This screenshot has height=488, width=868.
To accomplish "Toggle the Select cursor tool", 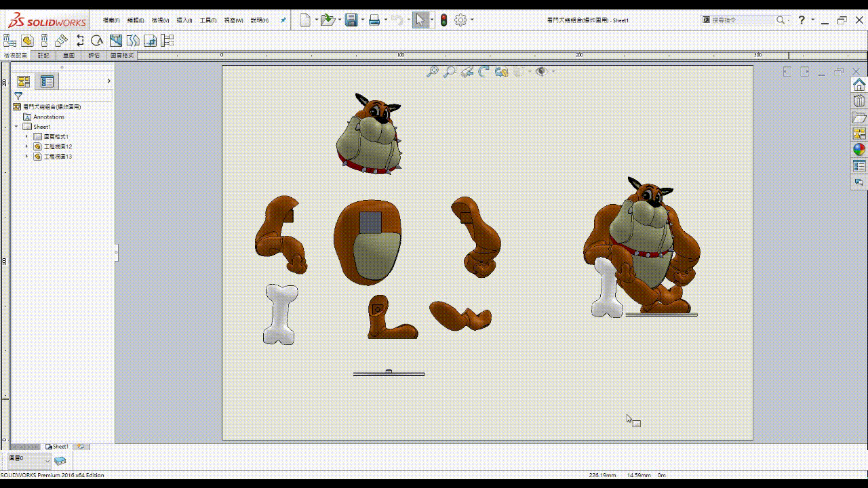I will coord(420,20).
